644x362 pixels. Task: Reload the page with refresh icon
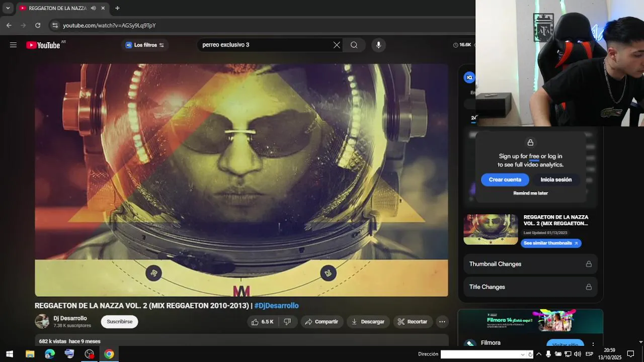click(38, 25)
